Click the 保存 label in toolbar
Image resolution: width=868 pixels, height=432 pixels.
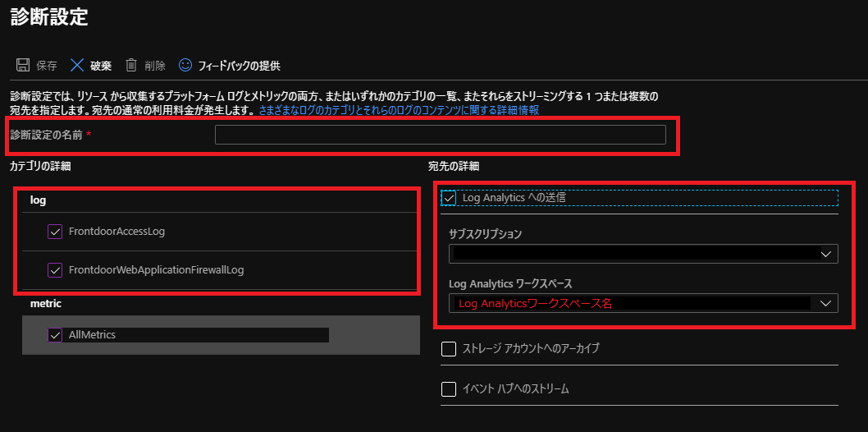[47, 66]
